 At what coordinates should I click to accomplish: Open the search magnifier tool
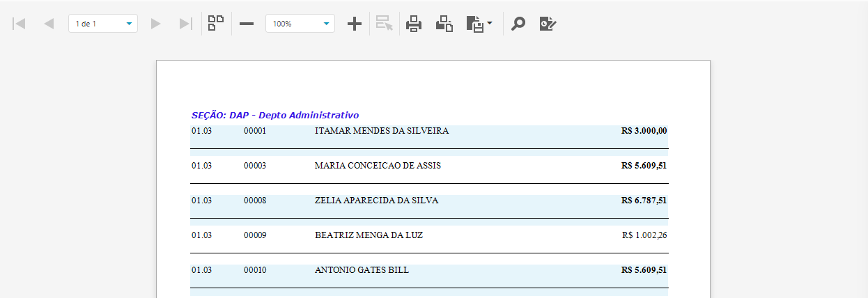pyautogui.click(x=518, y=24)
